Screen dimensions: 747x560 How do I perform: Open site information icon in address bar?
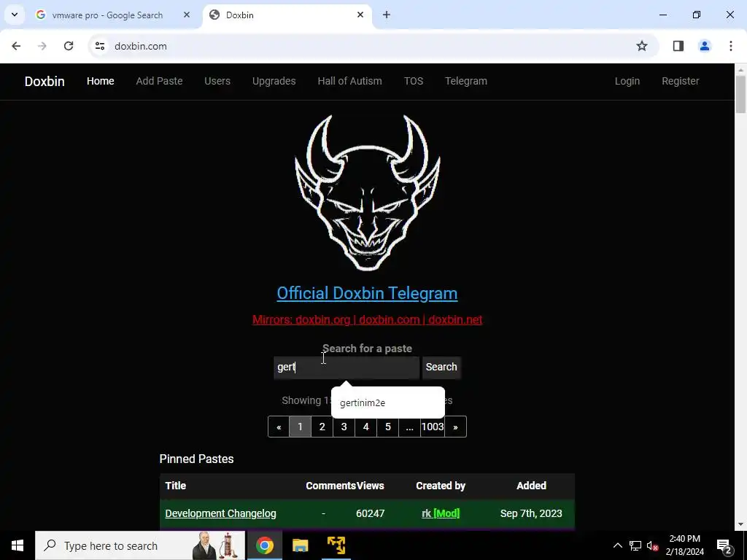[99, 46]
